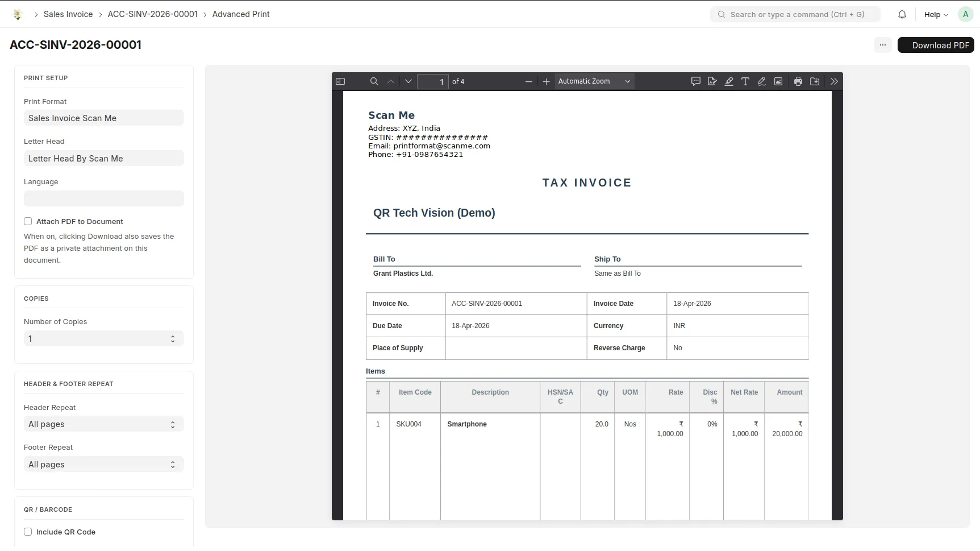
Task: Open the Help menu
Action: point(936,14)
